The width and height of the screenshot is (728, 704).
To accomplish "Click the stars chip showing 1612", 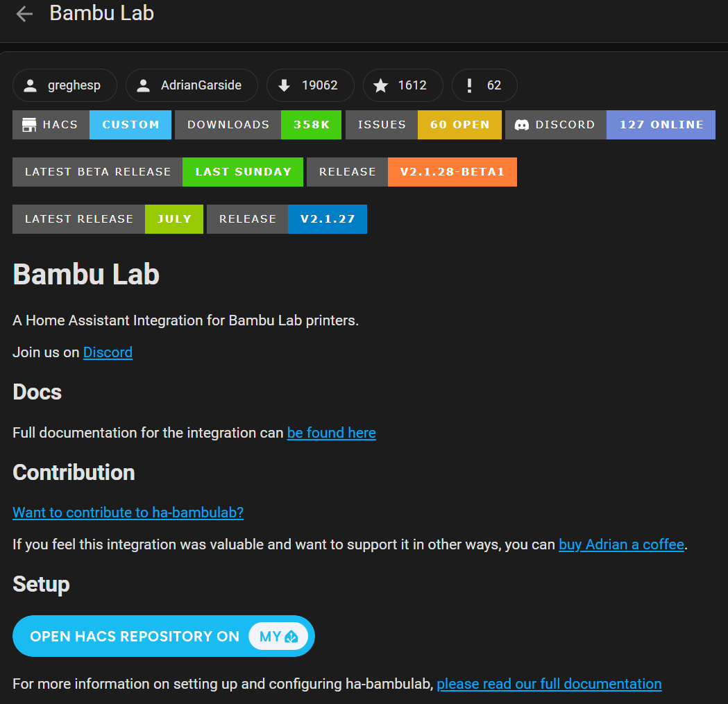I will pos(403,85).
